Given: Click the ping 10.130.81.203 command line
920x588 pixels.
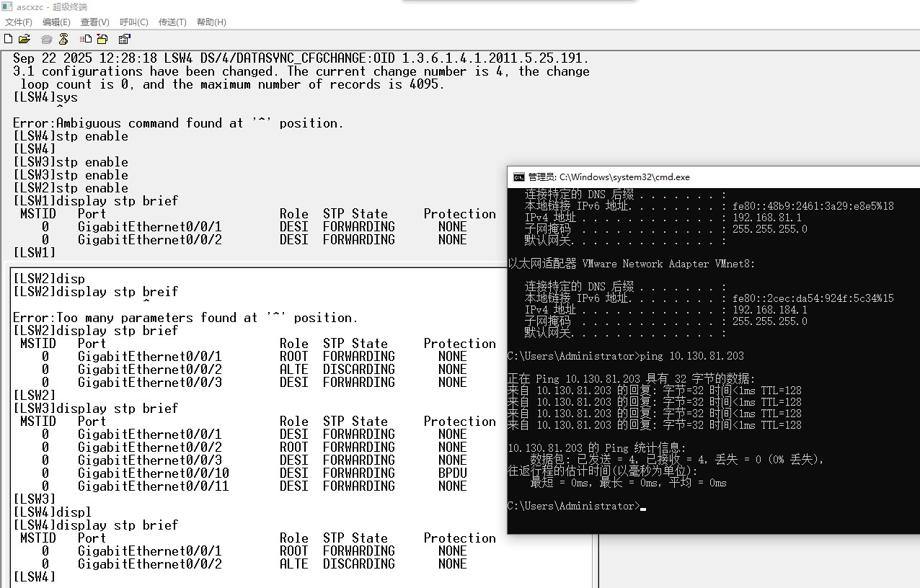Looking at the screenshot, I should point(626,356).
